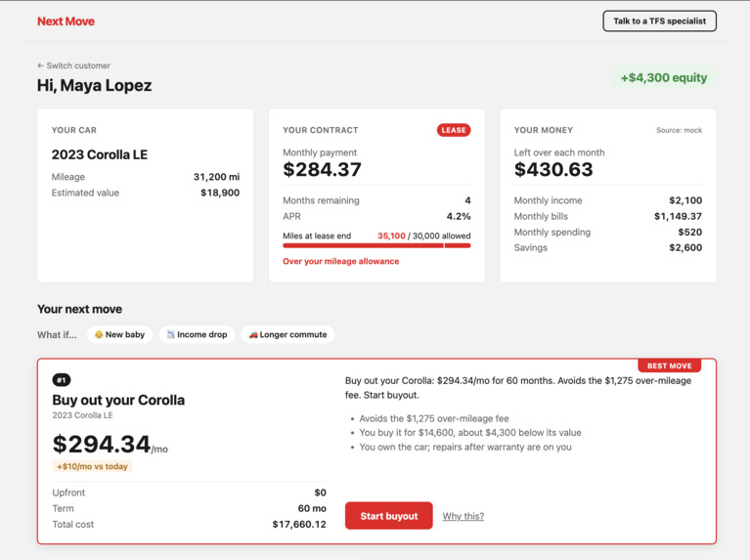Select the Income drop what-if chip
Viewport: 750px width, 560px height.
point(197,334)
